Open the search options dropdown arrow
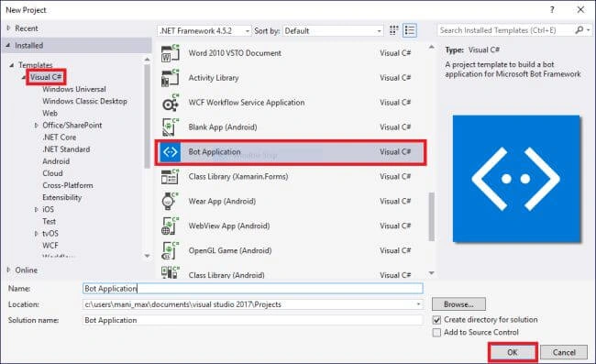The height and width of the screenshot is (364, 596). point(589,30)
